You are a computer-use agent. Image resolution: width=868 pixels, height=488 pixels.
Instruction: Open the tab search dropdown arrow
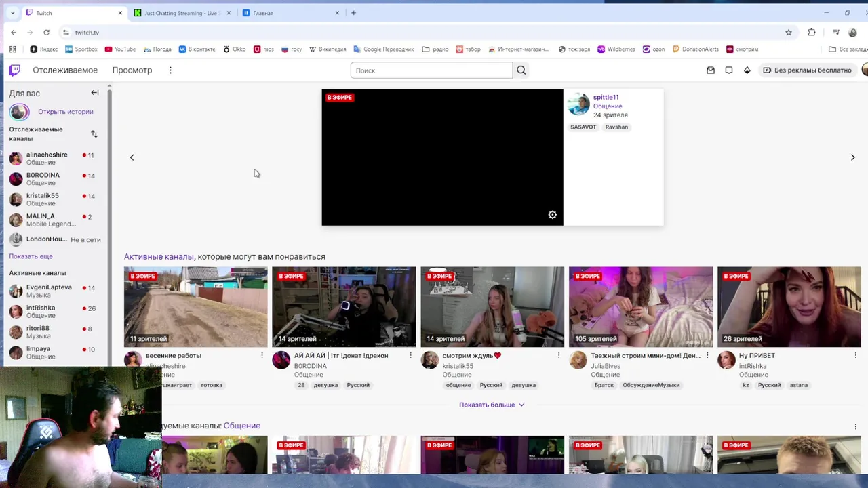point(12,13)
